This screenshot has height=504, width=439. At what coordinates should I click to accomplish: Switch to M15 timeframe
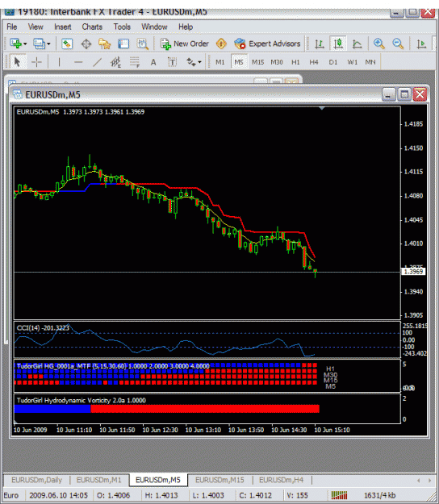tap(257, 62)
